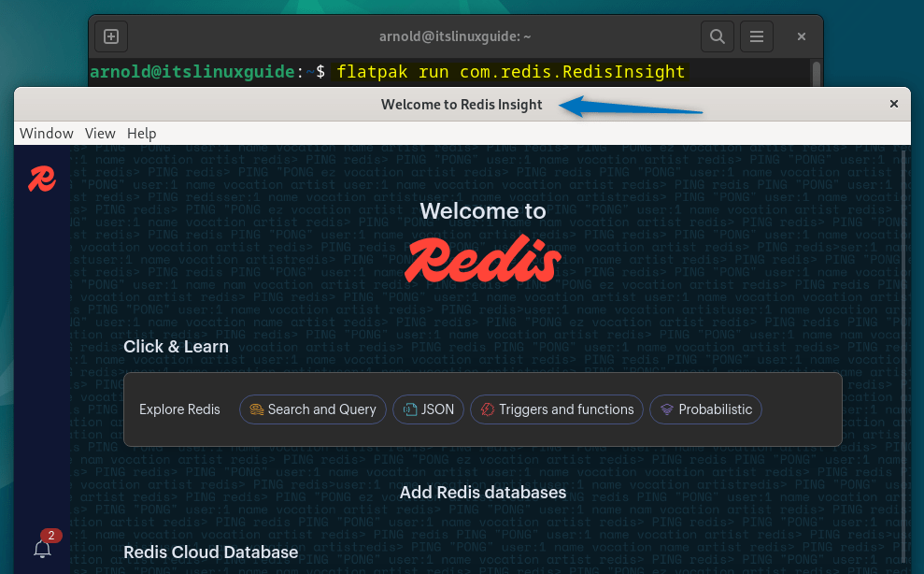
Task: Select the Search and Query tutorial
Action: (312, 409)
